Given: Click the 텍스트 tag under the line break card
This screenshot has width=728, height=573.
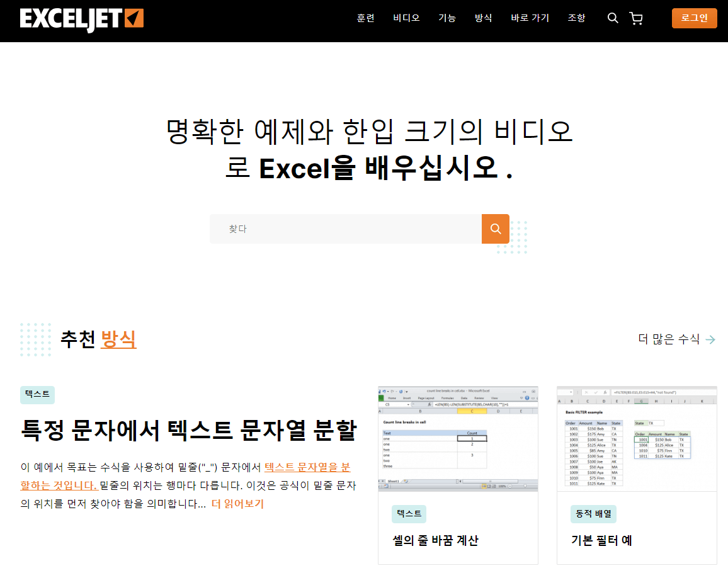Looking at the screenshot, I should tap(408, 514).
